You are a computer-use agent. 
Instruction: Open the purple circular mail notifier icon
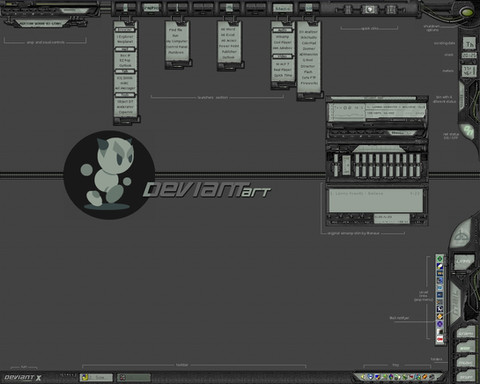(440, 324)
